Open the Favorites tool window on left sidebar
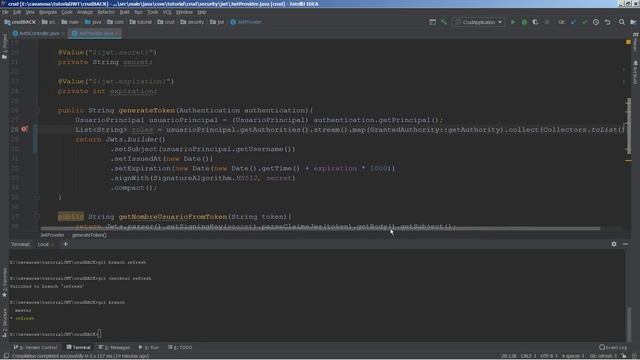The height and width of the screenshot is (360, 640). [x=4, y=282]
